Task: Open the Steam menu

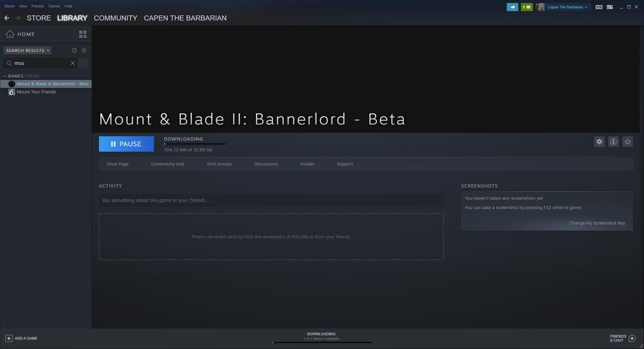Action: [x=9, y=6]
